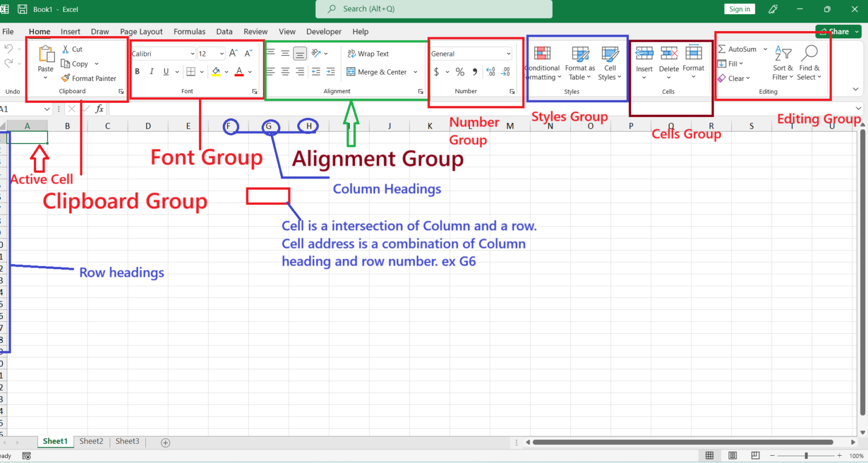Open the Name Box dropdown arrow
The image size is (868, 463).
pos(46,109)
